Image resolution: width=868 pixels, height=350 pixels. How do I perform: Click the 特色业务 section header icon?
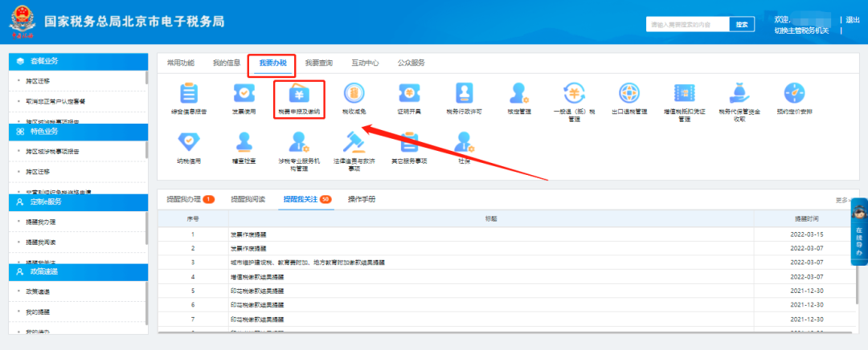tap(20, 132)
